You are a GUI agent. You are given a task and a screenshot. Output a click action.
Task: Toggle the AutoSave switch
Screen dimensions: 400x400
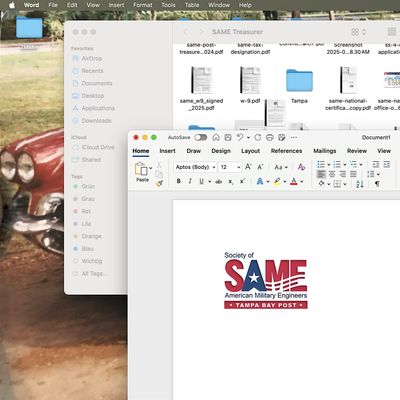click(x=201, y=137)
